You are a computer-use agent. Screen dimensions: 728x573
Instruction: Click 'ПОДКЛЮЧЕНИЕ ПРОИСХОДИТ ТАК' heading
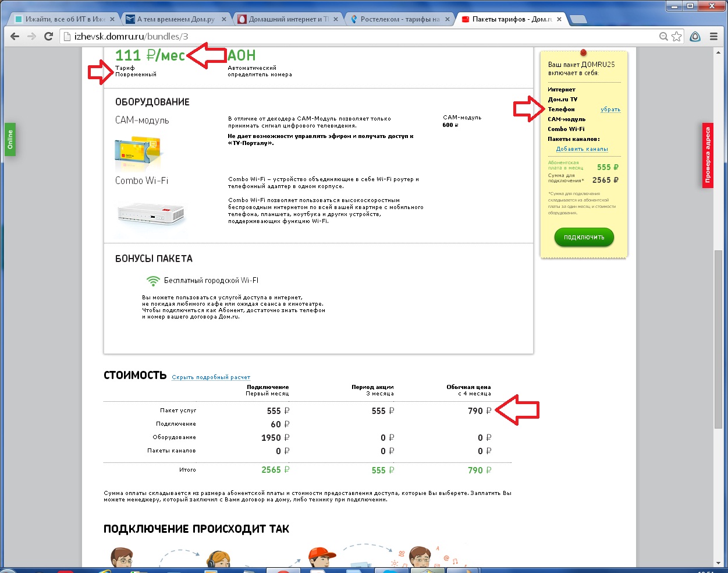pos(197,529)
